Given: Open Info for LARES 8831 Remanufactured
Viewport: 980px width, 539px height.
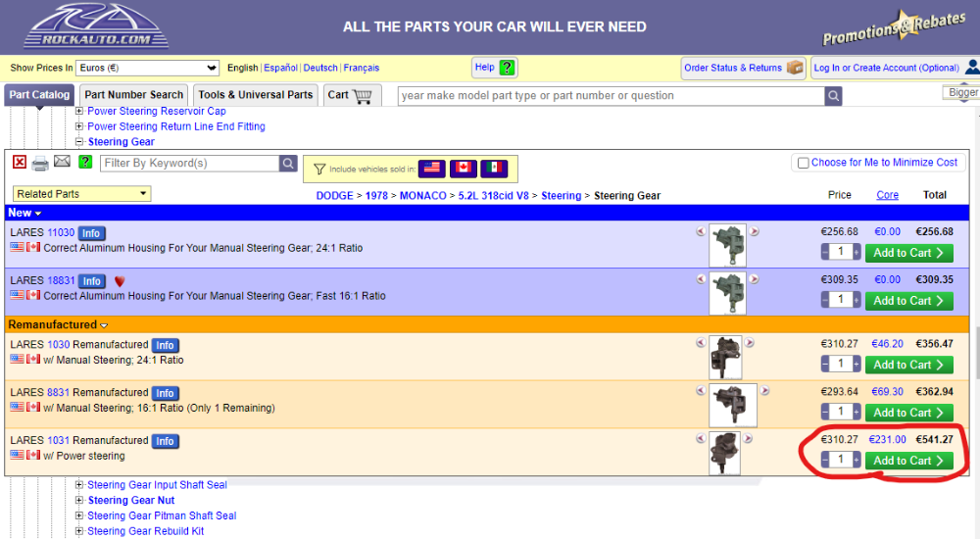Looking at the screenshot, I should click(x=165, y=393).
